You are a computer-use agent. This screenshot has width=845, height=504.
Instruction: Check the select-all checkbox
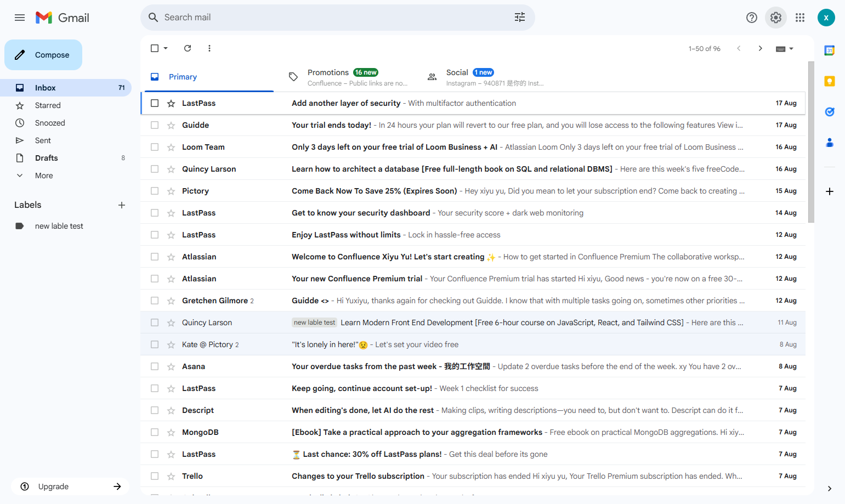coord(155,48)
